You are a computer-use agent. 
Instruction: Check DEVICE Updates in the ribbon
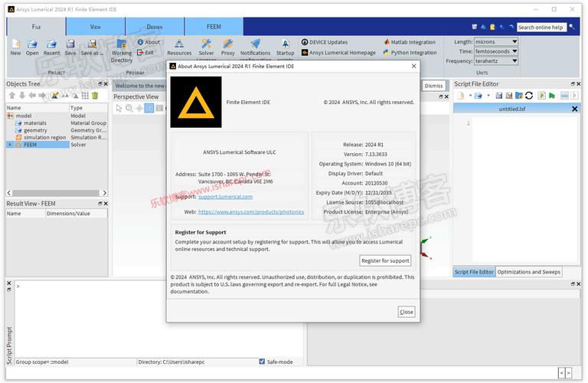(x=325, y=42)
